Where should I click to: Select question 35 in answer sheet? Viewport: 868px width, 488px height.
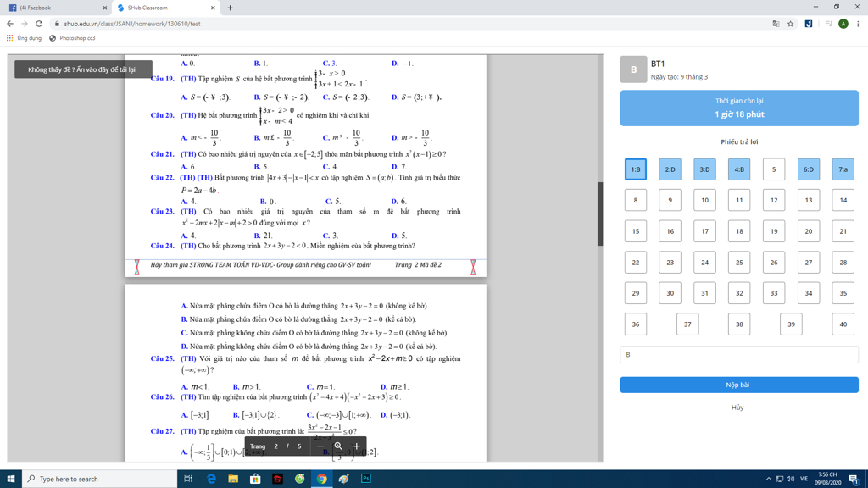[x=843, y=293]
